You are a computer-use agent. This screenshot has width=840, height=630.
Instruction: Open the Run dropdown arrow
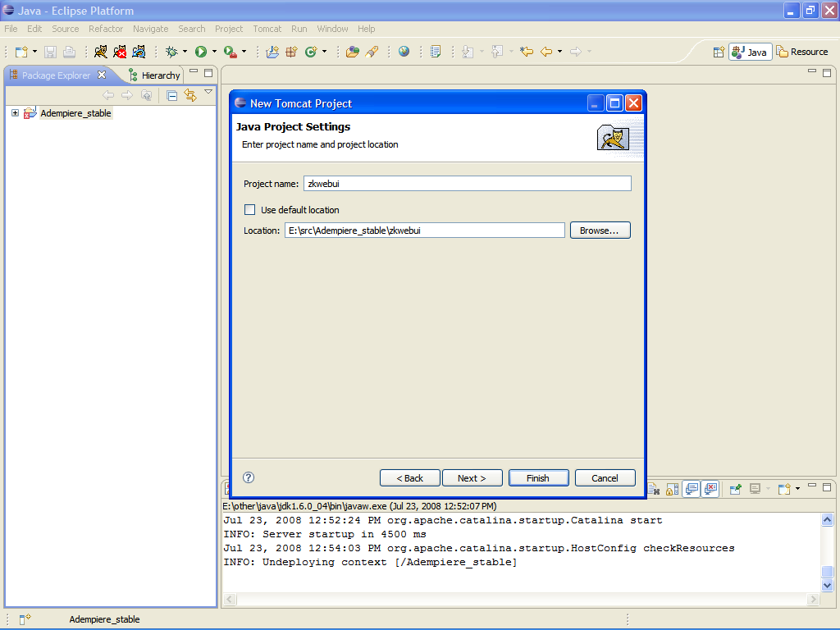point(214,52)
